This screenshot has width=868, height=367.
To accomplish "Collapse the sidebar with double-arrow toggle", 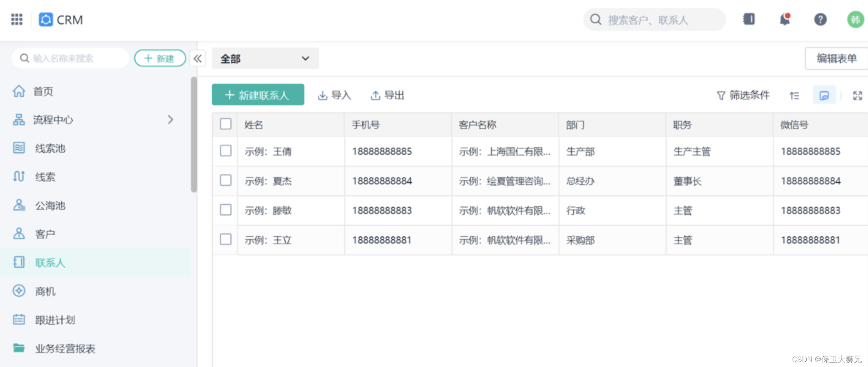I will (197, 58).
